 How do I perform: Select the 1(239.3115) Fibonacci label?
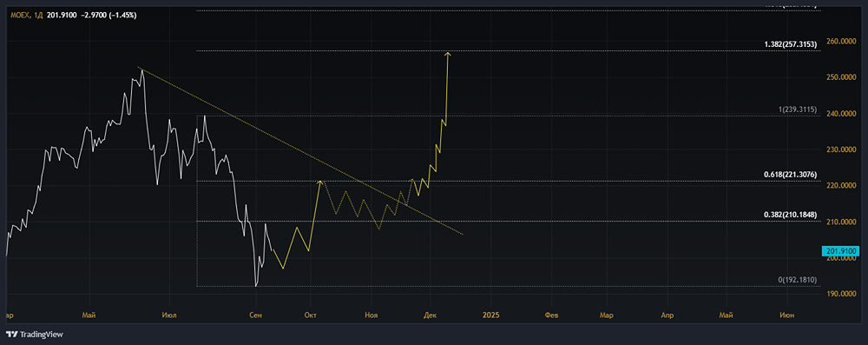coord(799,109)
